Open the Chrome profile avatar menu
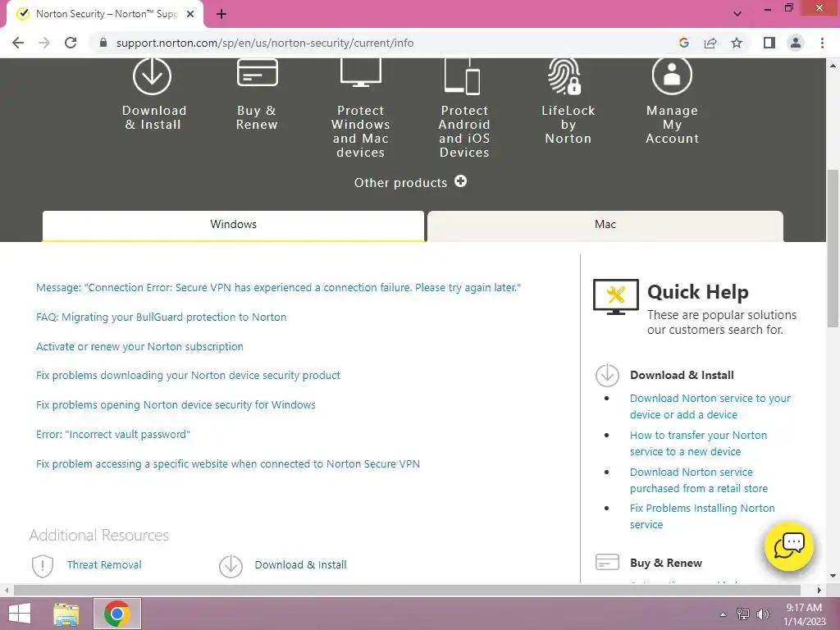Screen dimensions: 840x630 point(796,43)
